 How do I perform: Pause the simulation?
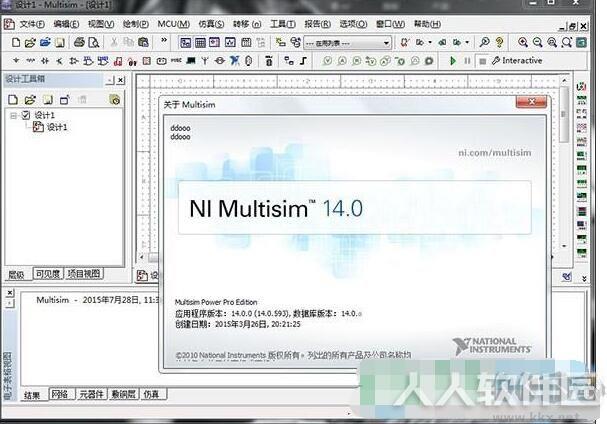point(467,61)
